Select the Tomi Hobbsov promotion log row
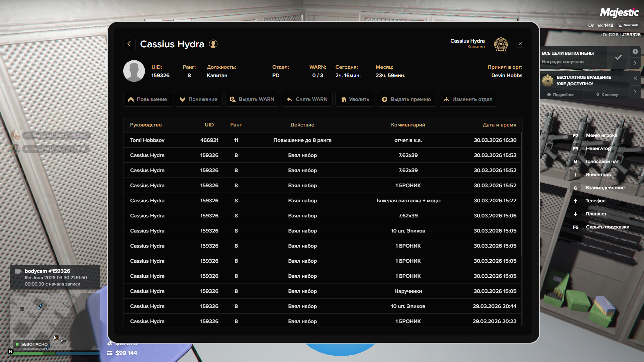Screen dimensions: 644x362 322,140
